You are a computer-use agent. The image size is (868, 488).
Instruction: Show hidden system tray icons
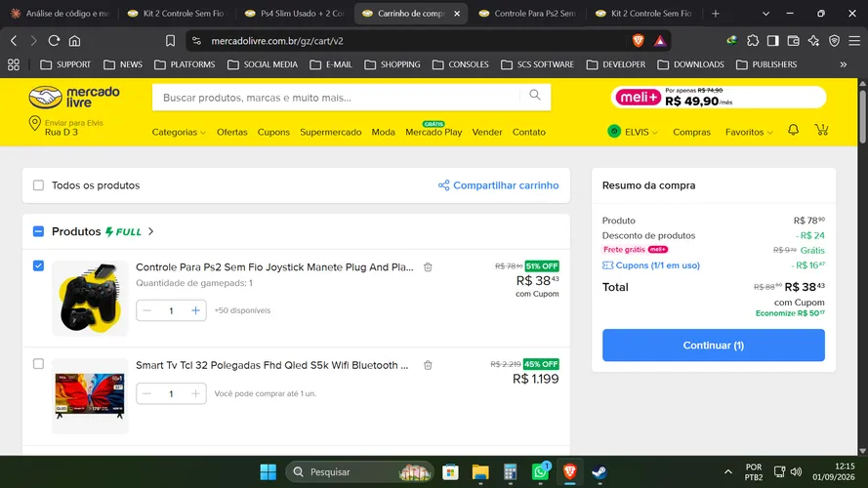pos(728,472)
